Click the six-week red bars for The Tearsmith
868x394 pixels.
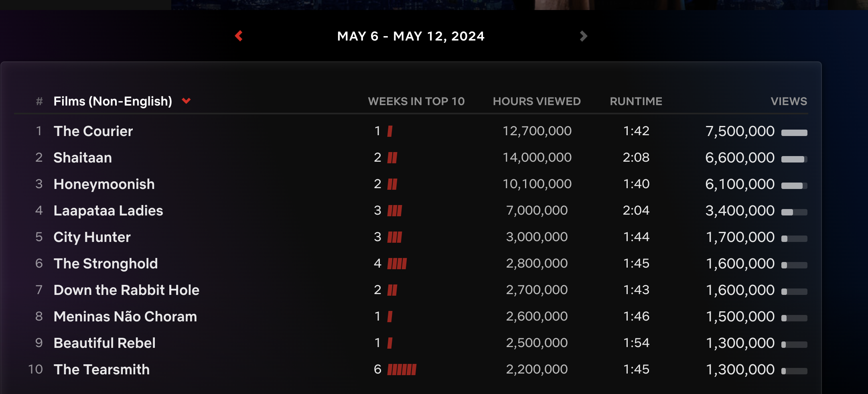pyautogui.click(x=402, y=370)
